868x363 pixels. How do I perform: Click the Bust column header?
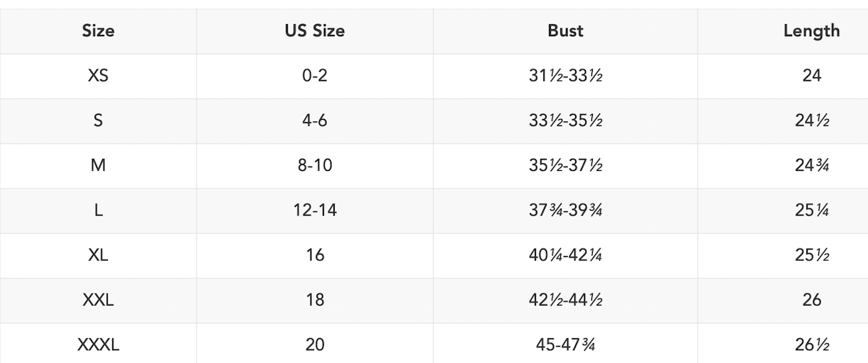click(565, 30)
